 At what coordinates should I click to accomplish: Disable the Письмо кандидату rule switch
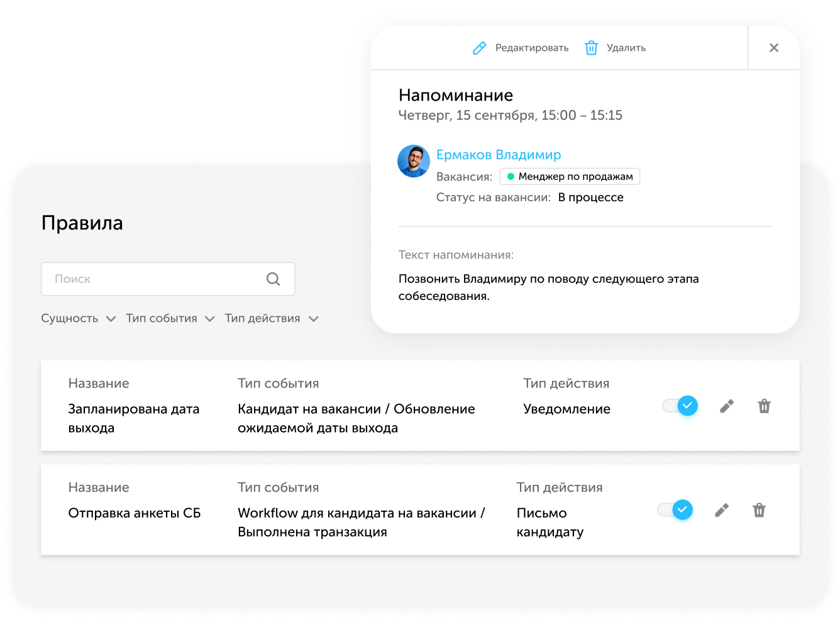pyautogui.click(x=675, y=509)
